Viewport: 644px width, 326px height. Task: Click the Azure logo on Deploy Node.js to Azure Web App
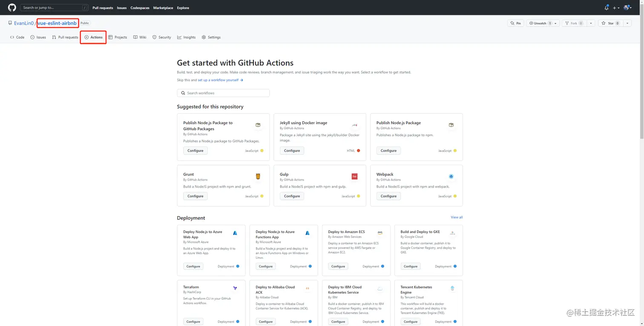coord(235,233)
